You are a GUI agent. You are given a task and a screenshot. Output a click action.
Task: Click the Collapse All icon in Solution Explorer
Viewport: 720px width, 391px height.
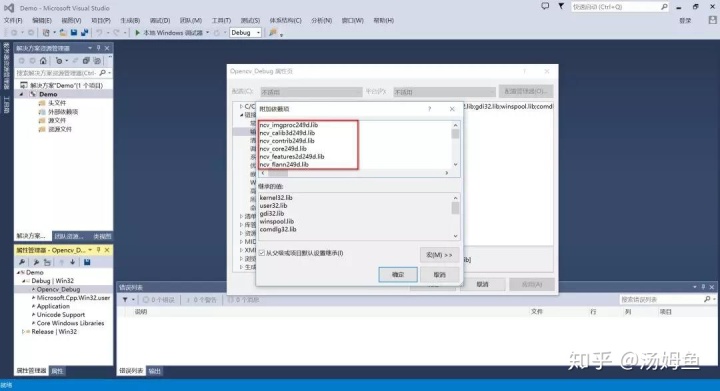[x=86, y=61]
